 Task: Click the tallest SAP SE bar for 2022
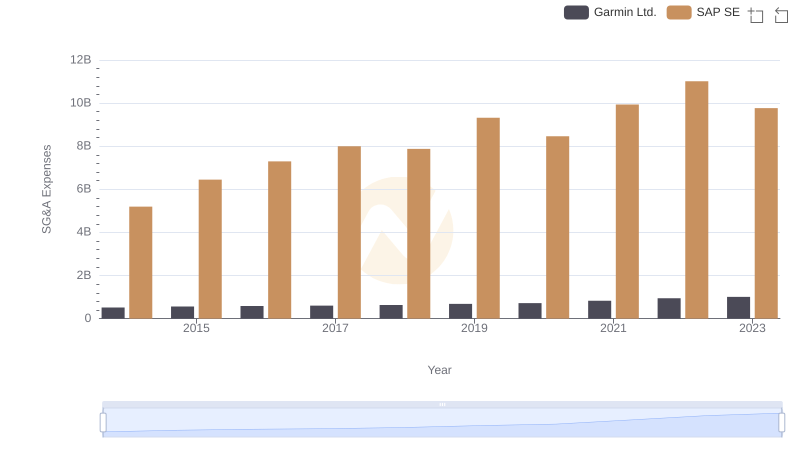pyautogui.click(x=697, y=199)
